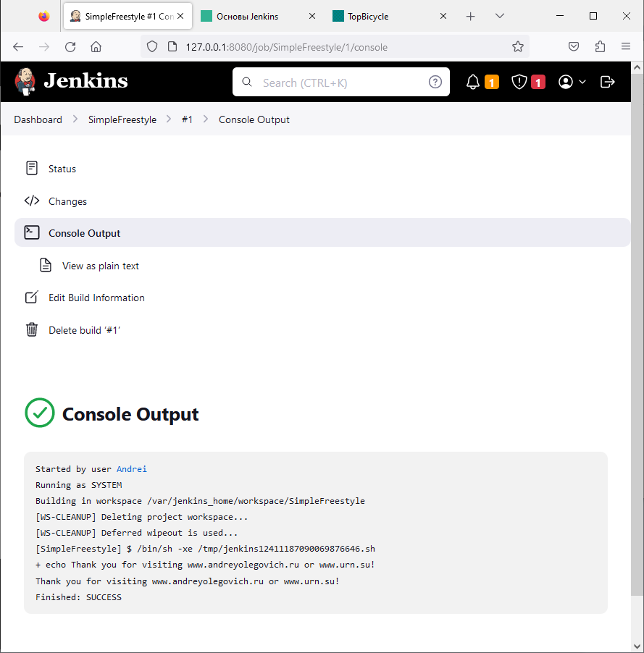Click the 'Deferred wipeout is used...' log line
Viewport: 644px width, 653px height.
(x=137, y=533)
